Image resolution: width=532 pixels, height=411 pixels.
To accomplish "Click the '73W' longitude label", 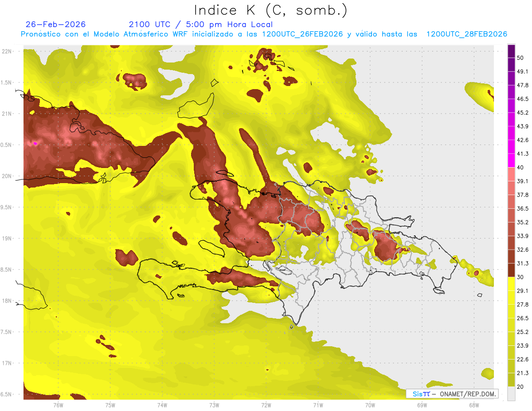I will point(214,405).
